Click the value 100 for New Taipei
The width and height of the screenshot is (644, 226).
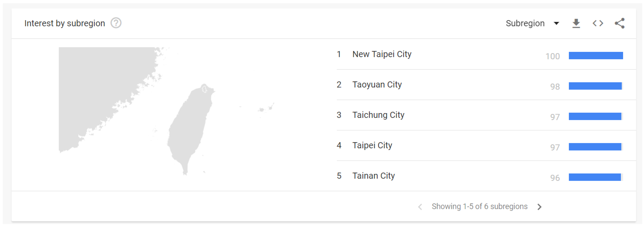pos(552,56)
